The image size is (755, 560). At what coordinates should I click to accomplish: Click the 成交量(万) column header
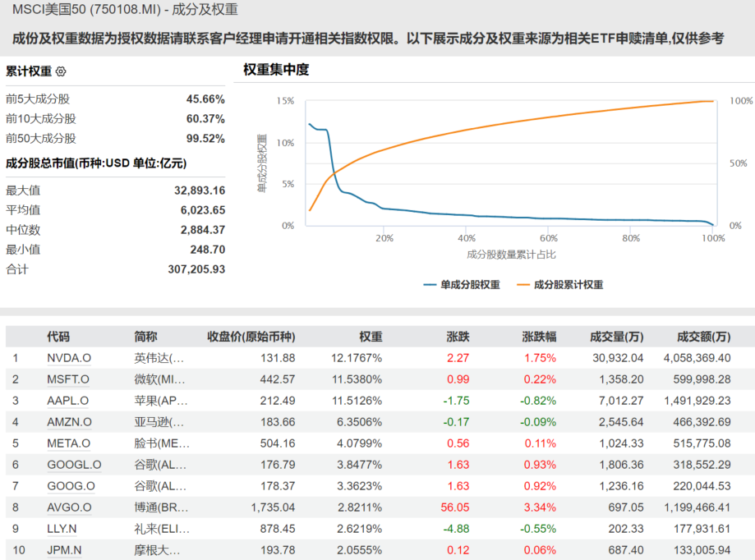click(617, 337)
